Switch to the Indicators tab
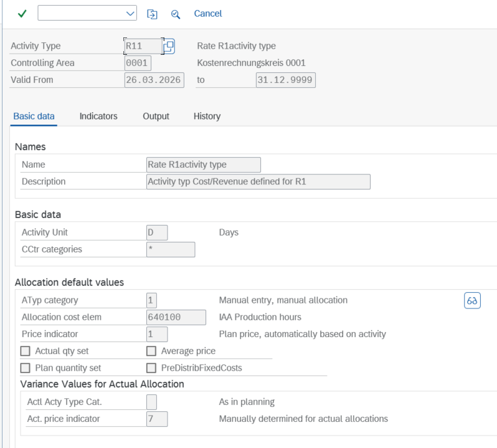 pyautogui.click(x=98, y=117)
